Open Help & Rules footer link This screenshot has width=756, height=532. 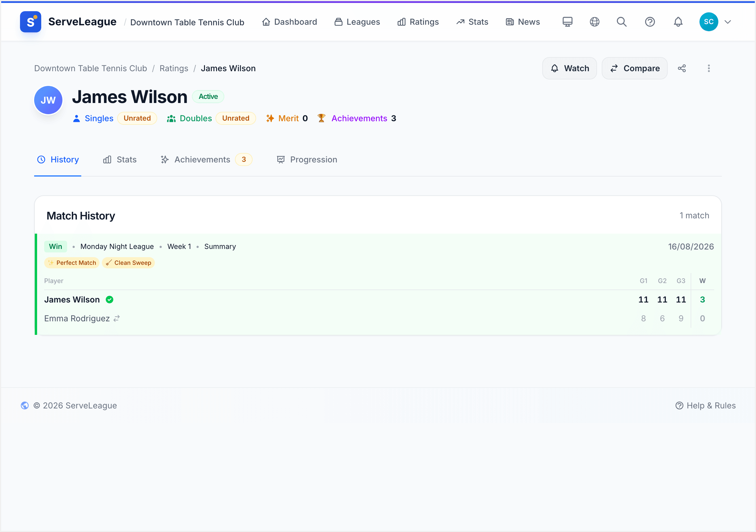705,405
